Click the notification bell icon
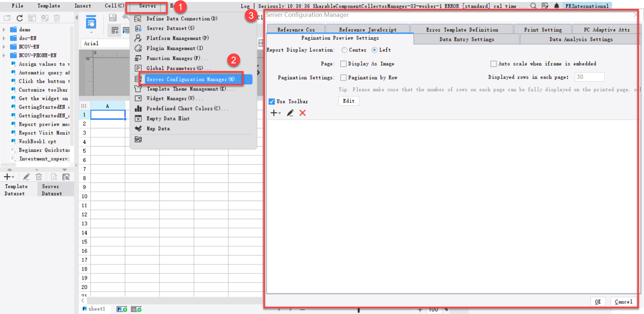Viewport: 644px width, 314px height. click(557, 6)
